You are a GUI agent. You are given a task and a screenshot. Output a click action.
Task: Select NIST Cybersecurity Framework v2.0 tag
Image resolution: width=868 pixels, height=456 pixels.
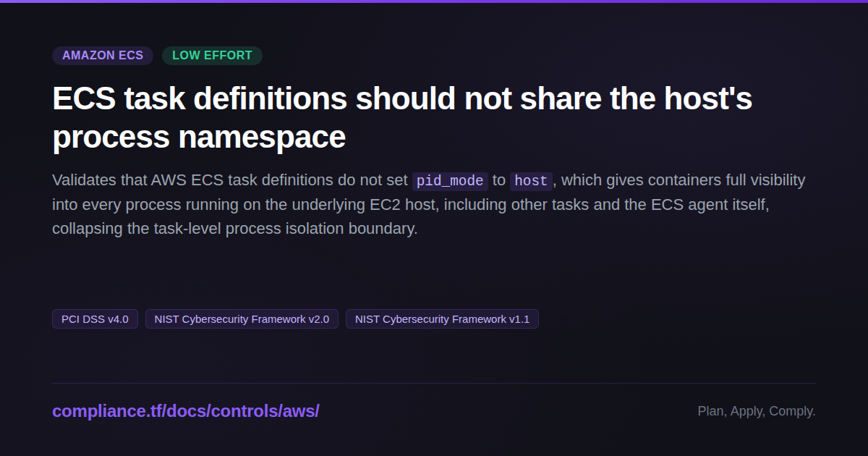click(x=242, y=319)
